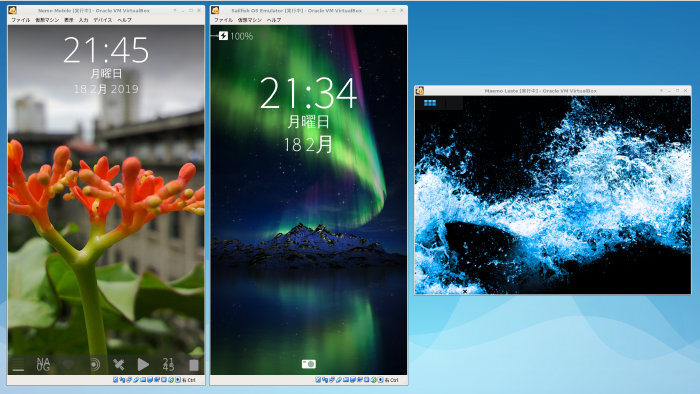The height and width of the screenshot is (394, 700).
Task: Open the 仮想マシン menu in Nemo Mobile window
Action: pyautogui.click(x=47, y=20)
